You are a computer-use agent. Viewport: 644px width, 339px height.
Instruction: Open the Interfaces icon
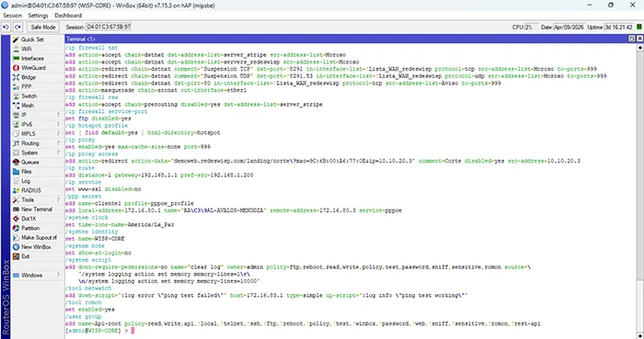16,59
